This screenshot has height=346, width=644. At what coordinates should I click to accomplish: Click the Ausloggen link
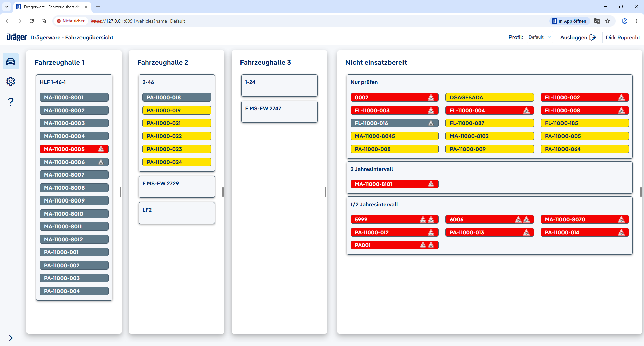574,37
